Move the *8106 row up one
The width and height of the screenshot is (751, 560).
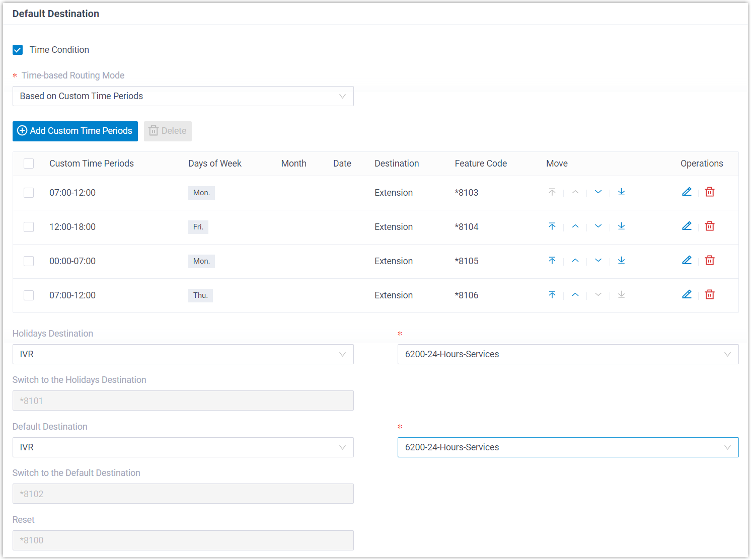click(x=575, y=295)
